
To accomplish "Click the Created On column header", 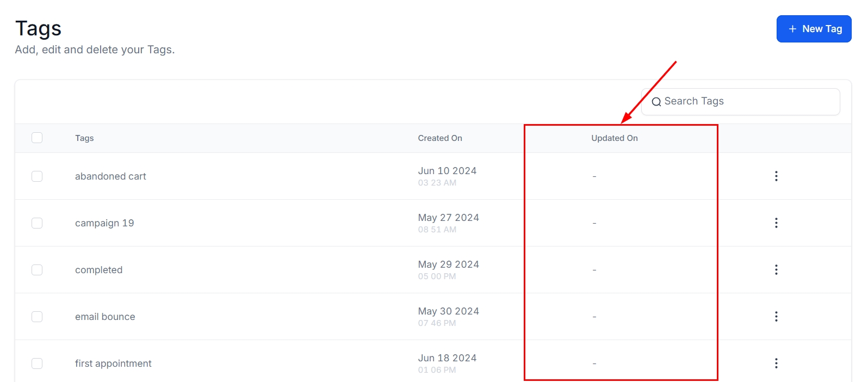I will tap(439, 138).
